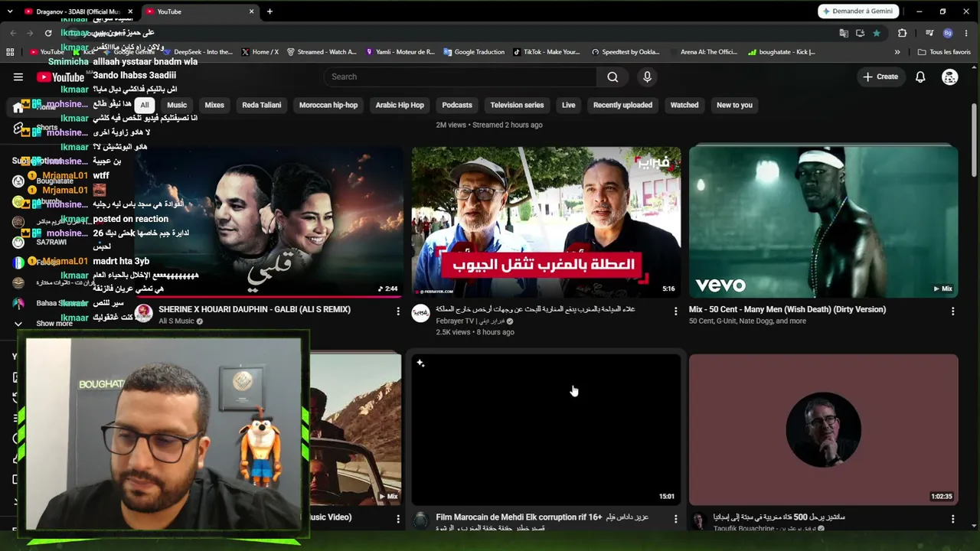Open YouTube notifications bell

click(x=920, y=77)
